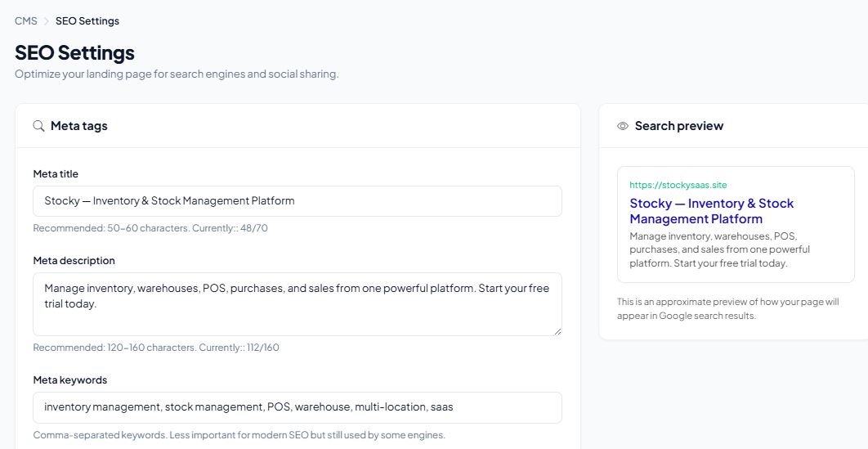This screenshot has width=868, height=449.
Task: Click the Meta keywords field label
Action: (x=70, y=379)
